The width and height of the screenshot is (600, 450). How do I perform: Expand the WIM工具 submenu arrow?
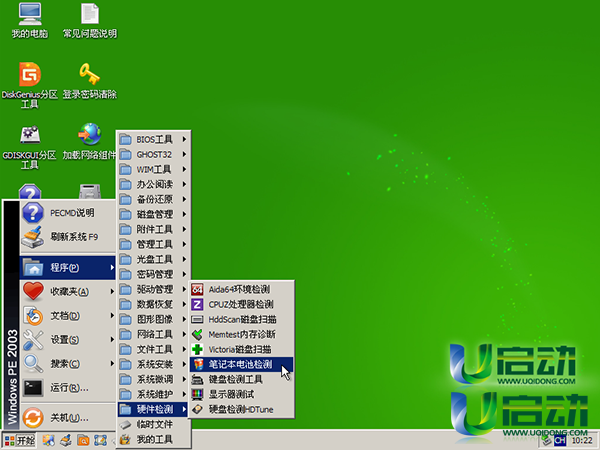coord(184,169)
